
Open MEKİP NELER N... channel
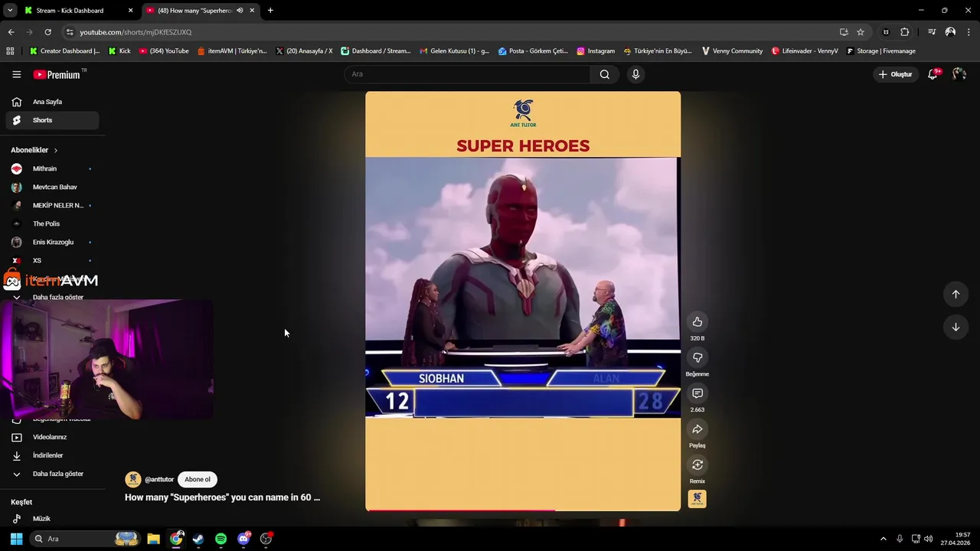click(x=52, y=205)
